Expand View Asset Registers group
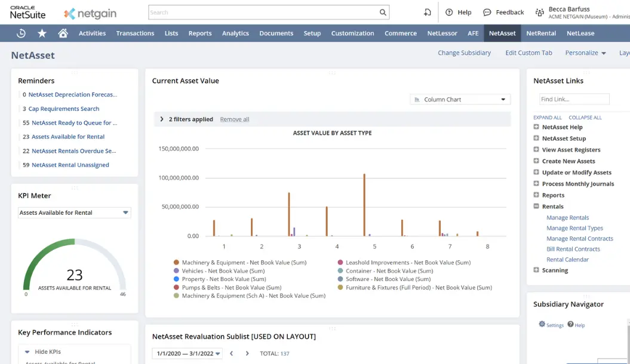Image resolution: width=630 pixels, height=364 pixels. point(536,149)
